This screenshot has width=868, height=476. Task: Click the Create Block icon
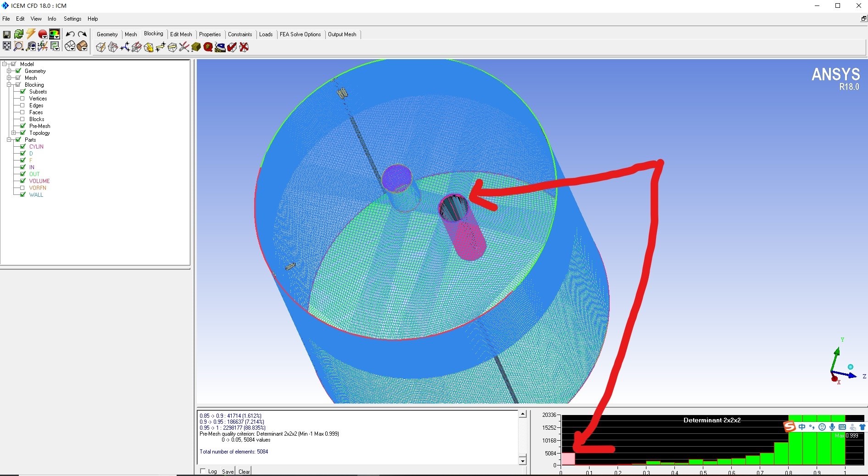click(100, 47)
